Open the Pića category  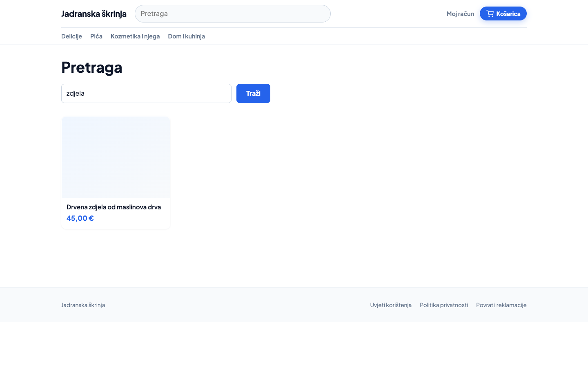96,36
